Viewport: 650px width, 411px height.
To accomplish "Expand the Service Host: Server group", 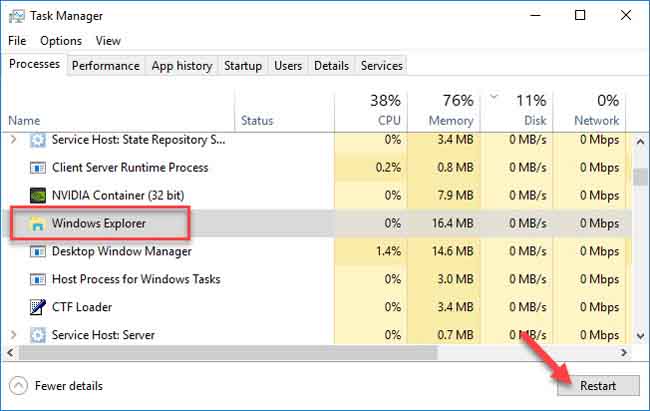I will [13, 335].
